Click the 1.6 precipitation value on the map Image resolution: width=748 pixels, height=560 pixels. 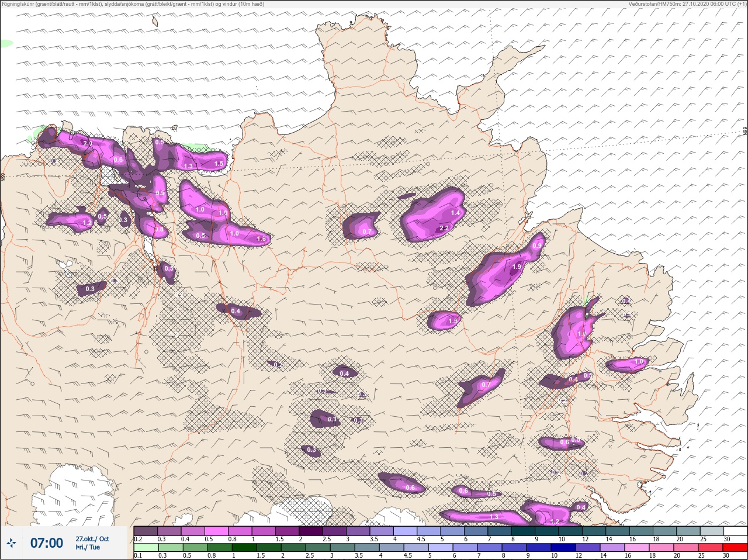261,238
